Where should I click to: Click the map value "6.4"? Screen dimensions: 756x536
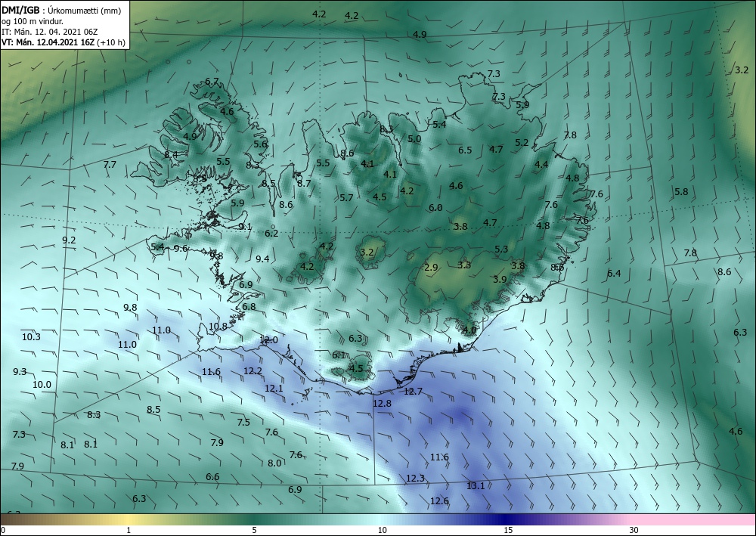tap(614, 274)
